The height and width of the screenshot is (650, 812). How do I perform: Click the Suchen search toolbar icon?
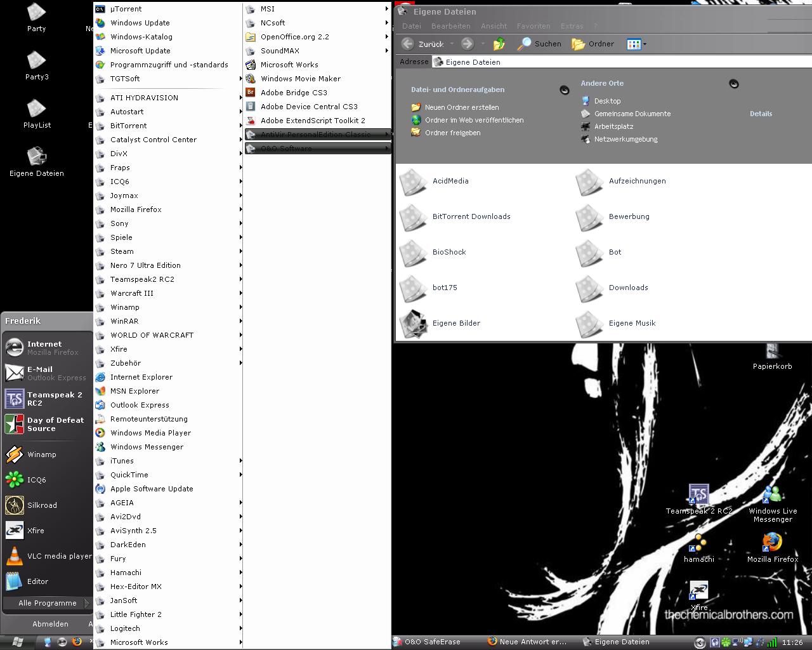(x=539, y=44)
